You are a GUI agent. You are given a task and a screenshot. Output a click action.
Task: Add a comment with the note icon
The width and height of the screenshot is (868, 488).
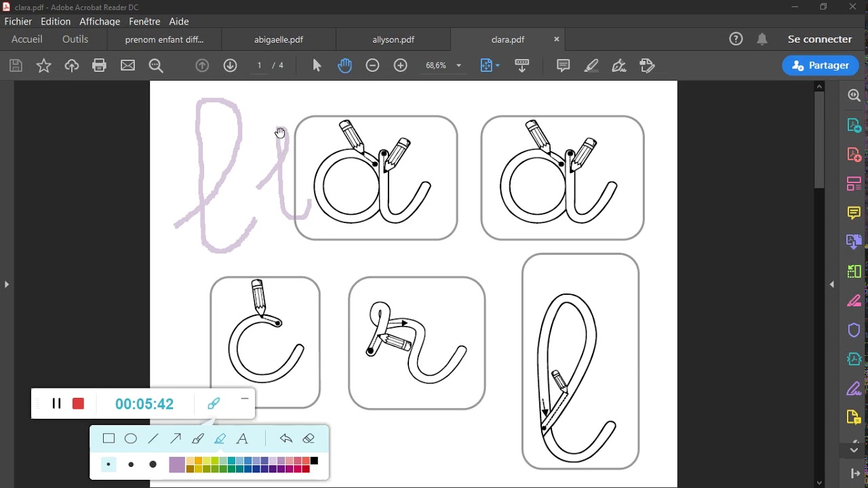[564, 66]
